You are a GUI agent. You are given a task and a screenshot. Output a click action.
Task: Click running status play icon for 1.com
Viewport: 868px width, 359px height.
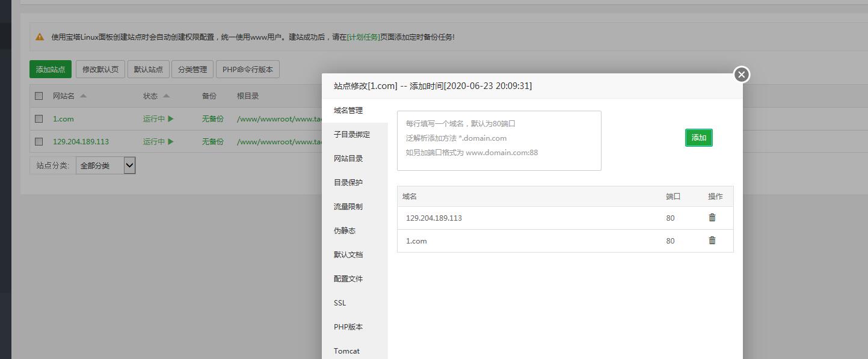click(x=171, y=119)
